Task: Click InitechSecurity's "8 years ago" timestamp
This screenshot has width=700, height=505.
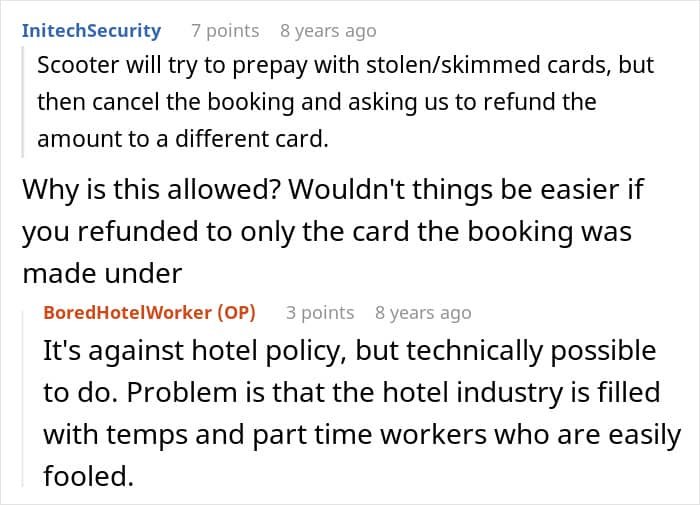Action: (x=328, y=31)
